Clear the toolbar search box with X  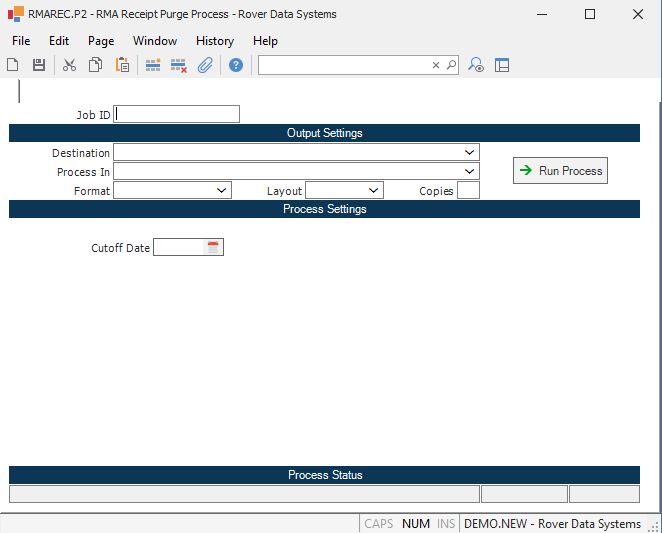(436, 65)
